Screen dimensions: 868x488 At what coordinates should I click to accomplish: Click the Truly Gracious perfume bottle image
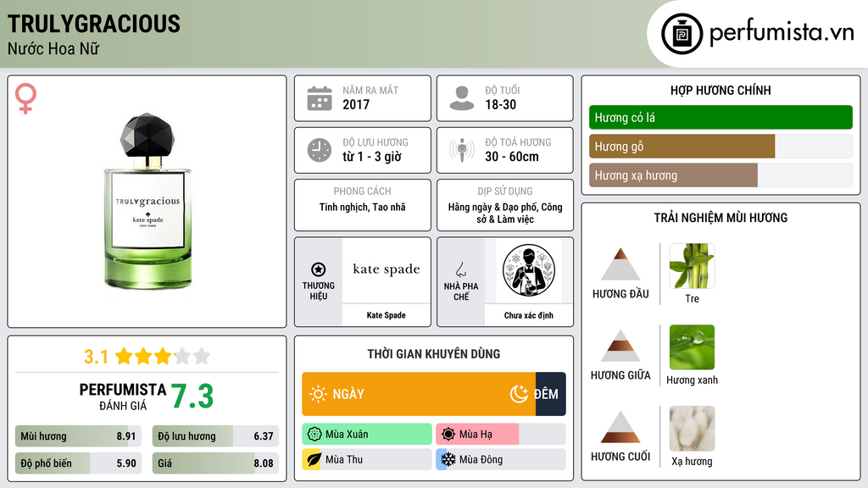coord(147,201)
